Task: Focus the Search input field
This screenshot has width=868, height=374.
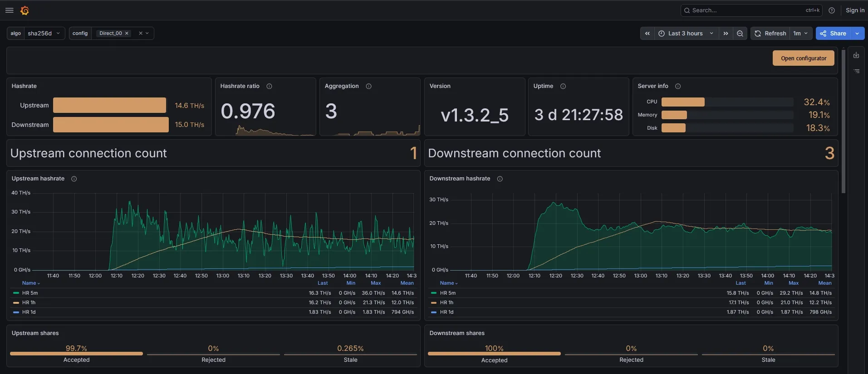Action: pyautogui.click(x=751, y=10)
